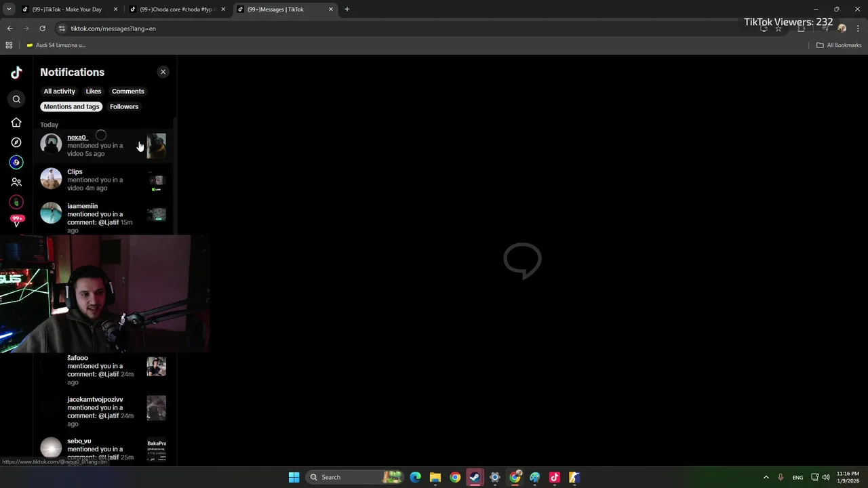The height and width of the screenshot is (488, 868).
Task: Open sebo_vu notification thumbnail
Action: (x=156, y=450)
